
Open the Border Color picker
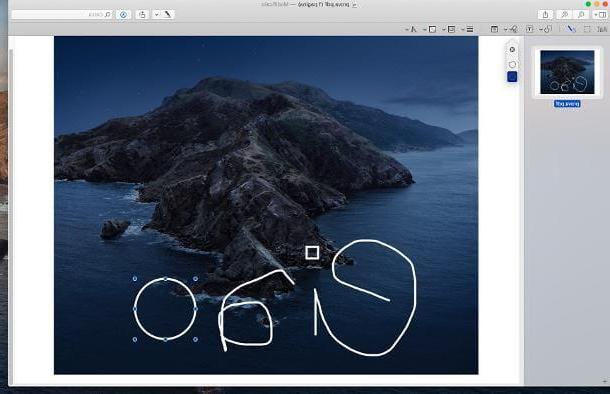click(450, 29)
